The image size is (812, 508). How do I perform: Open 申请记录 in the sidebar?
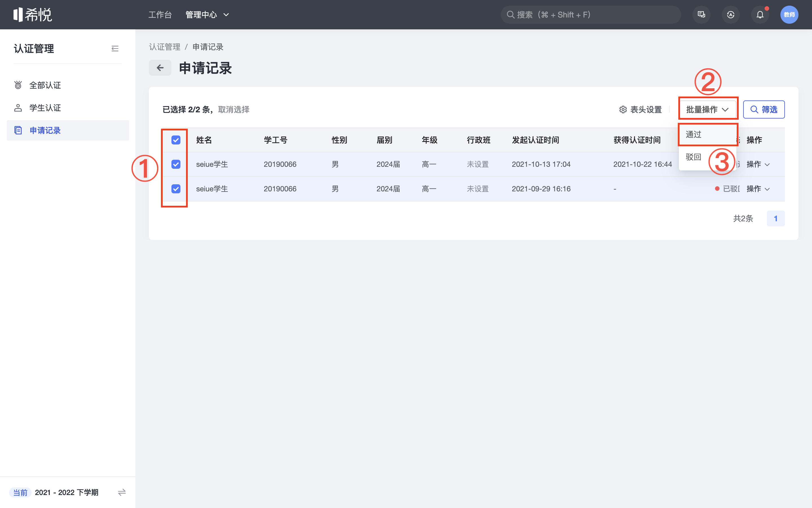pos(68,130)
